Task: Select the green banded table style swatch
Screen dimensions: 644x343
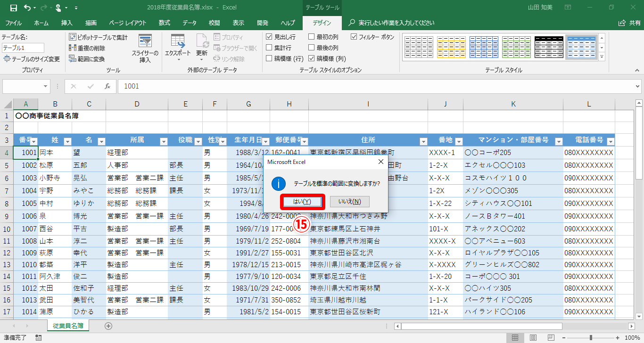Action: point(516,48)
